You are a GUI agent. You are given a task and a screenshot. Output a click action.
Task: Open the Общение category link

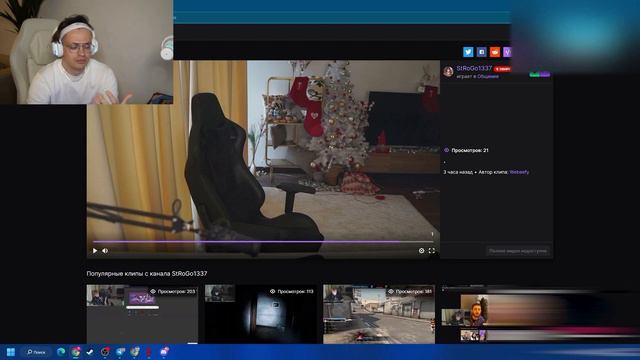pyautogui.click(x=488, y=76)
